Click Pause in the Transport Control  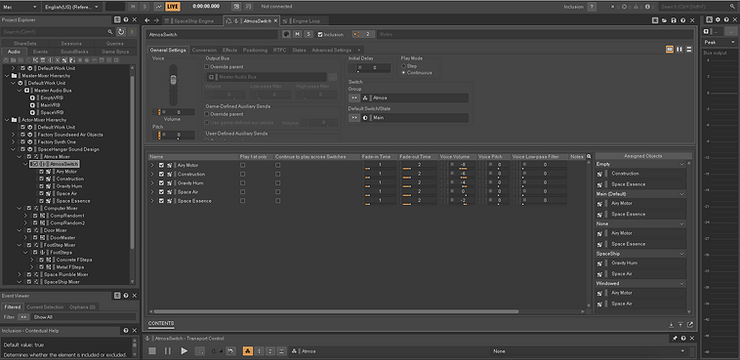[168, 351]
